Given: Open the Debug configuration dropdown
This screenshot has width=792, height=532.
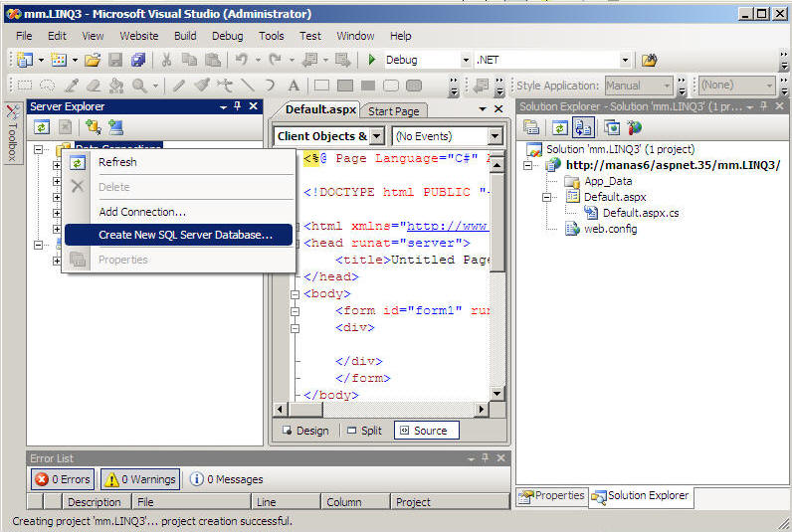Looking at the screenshot, I should point(466,60).
